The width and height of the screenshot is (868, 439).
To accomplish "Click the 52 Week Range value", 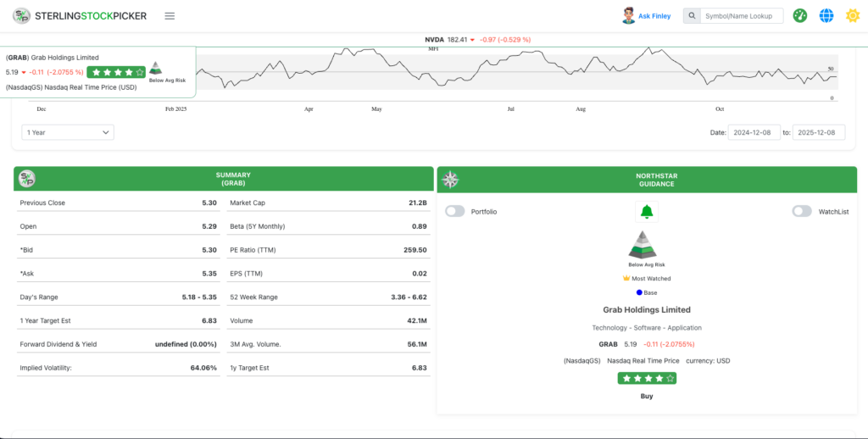I will 409,297.
